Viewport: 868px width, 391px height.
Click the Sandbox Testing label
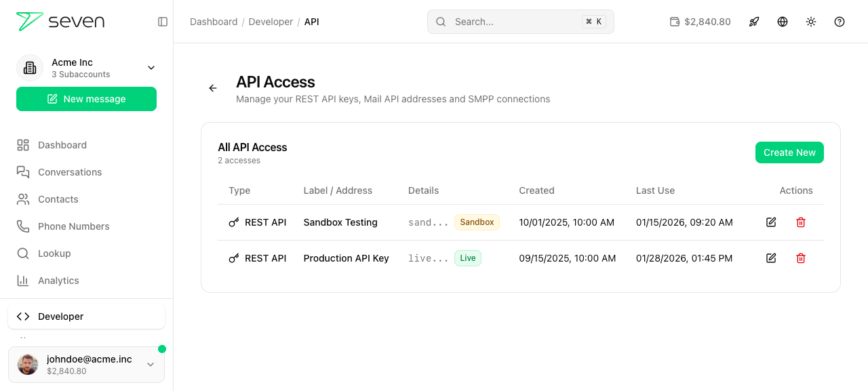(x=340, y=222)
